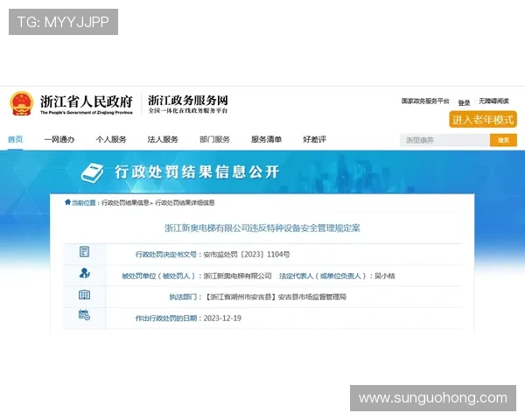Select document number 安市监处罚〔2023〕1104号
The image size is (525, 420).
pyautogui.click(x=247, y=255)
